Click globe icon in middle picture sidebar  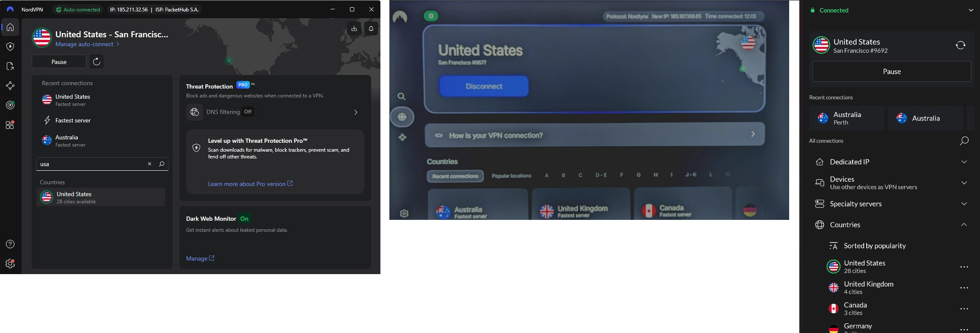pyautogui.click(x=402, y=117)
